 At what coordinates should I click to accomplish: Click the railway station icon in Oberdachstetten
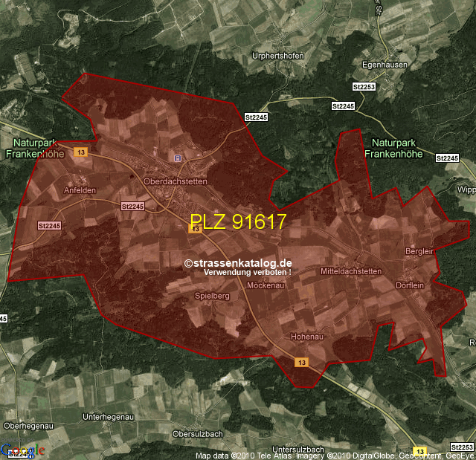tap(177, 158)
